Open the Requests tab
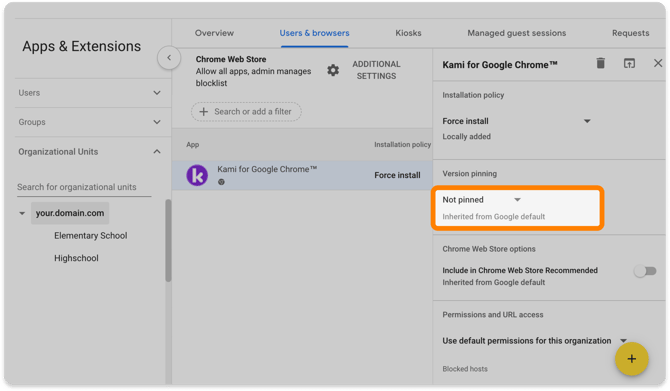This screenshot has height=391, width=670. [x=630, y=33]
